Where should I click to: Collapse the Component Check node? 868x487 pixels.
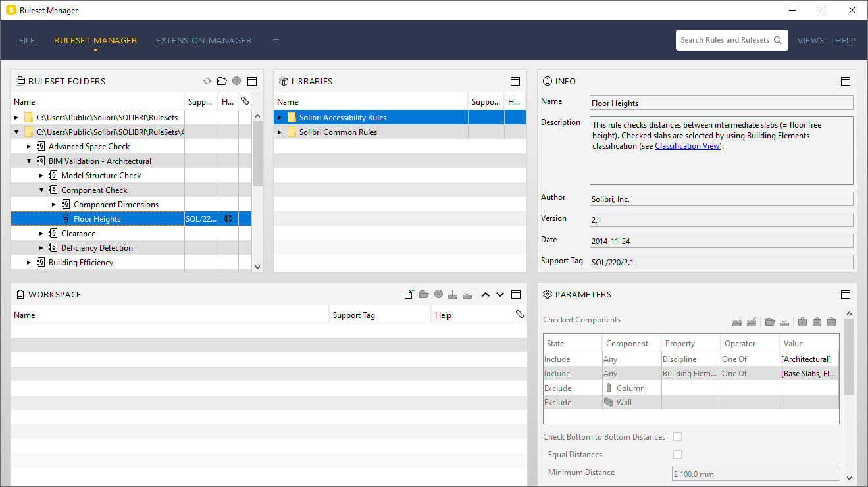[x=41, y=190]
